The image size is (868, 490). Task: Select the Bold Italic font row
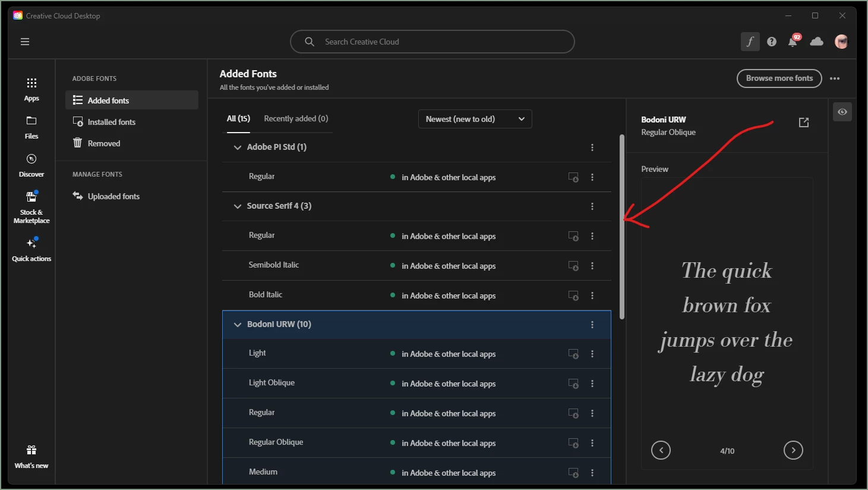[x=416, y=296]
